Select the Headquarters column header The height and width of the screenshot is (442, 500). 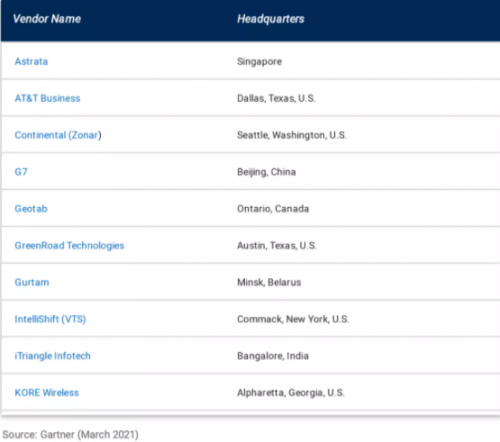(x=271, y=19)
